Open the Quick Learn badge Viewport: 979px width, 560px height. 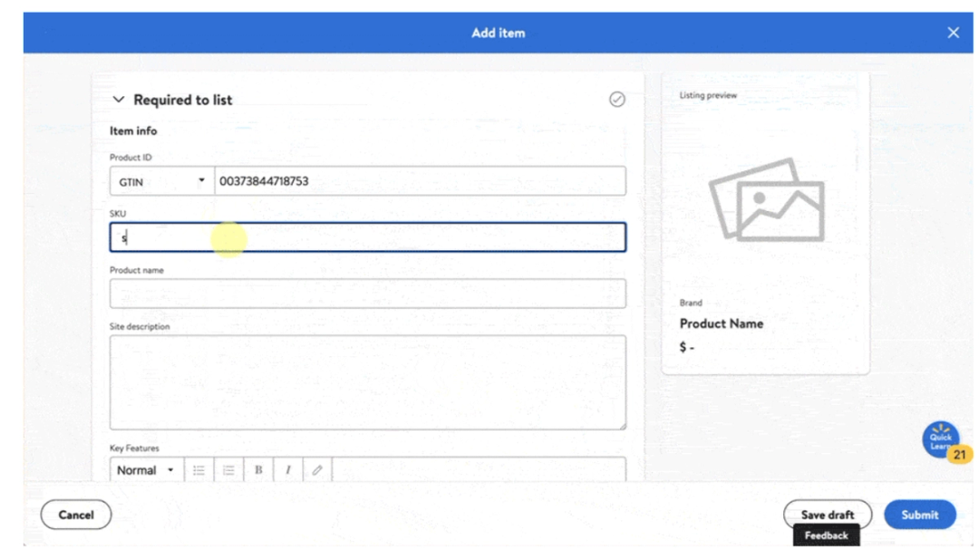(x=939, y=438)
